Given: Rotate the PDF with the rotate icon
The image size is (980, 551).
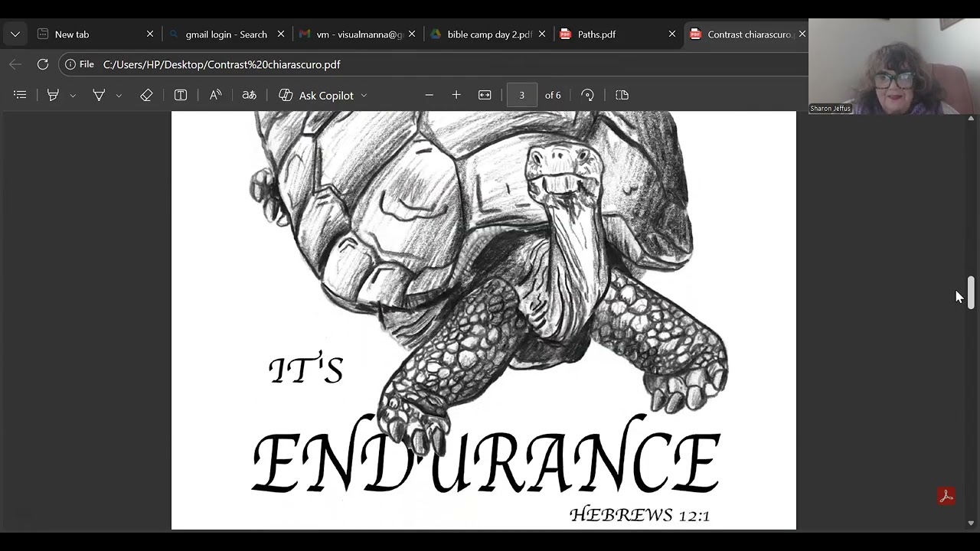Looking at the screenshot, I should pos(587,95).
